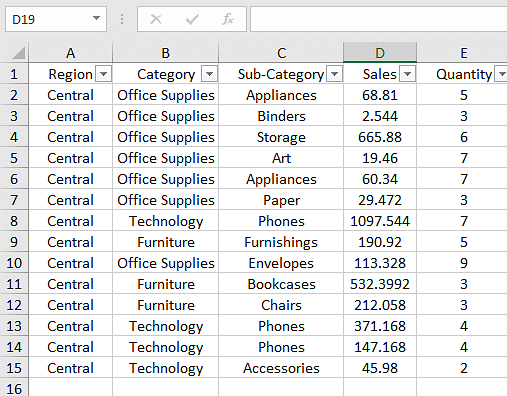507x396 pixels.
Task: Open the Quantity column filter dropdown
Action: point(502,74)
